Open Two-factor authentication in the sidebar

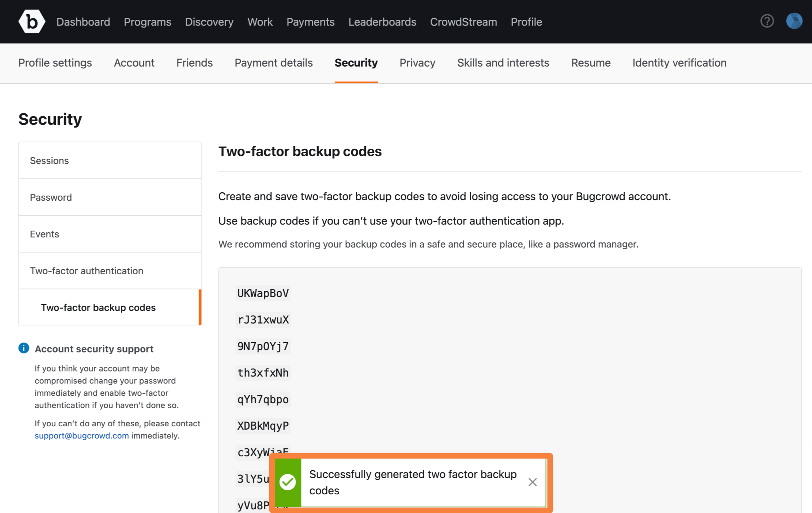(110, 271)
